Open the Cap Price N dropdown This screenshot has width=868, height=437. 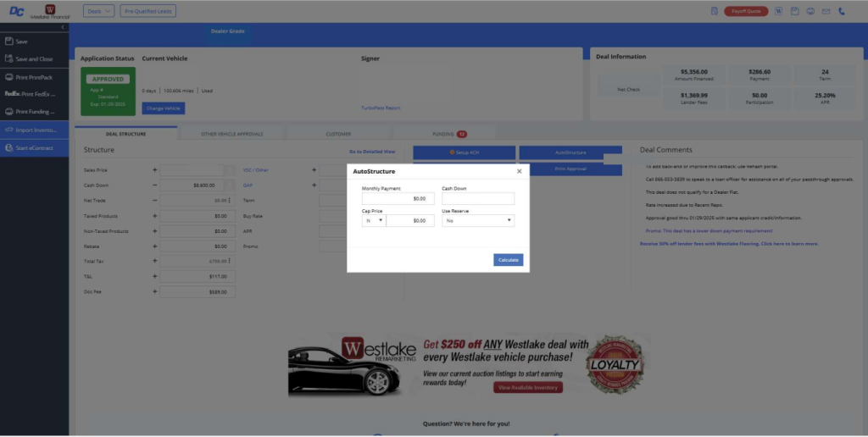[x=374, y=221]
